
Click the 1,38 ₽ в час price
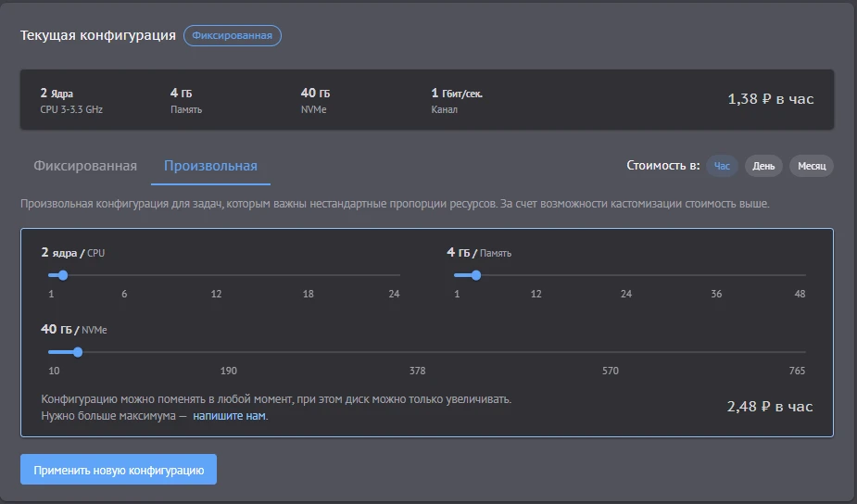pyautogui.click(x=771, y=99)
